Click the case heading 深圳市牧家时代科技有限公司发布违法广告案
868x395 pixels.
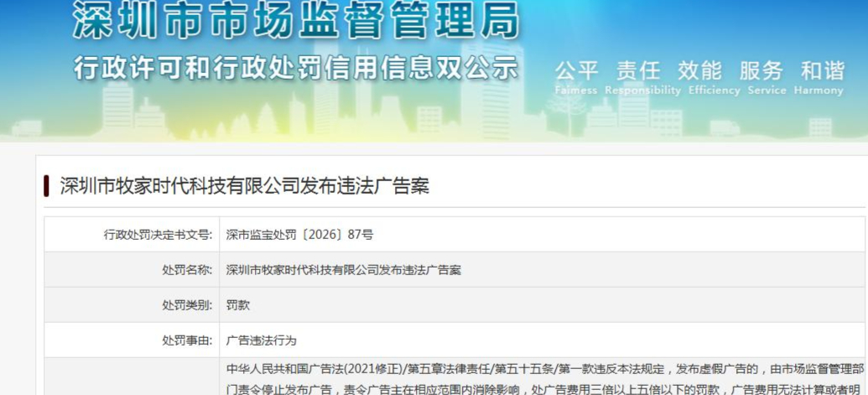(x=244, y=186)
